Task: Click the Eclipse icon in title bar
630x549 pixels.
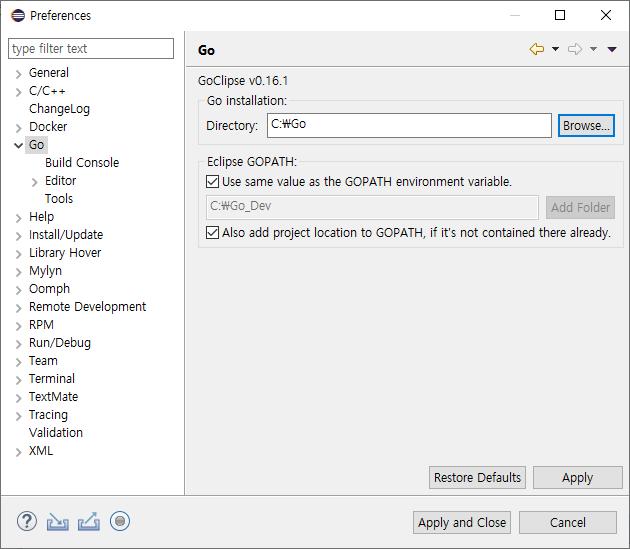Action: (18, 15)
